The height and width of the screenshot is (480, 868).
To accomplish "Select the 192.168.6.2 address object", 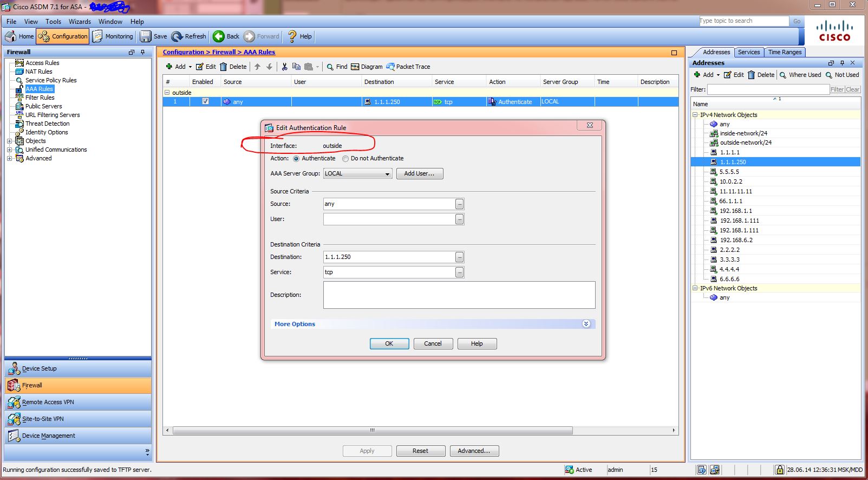I will pyautogui.click(x=736, y=240).
